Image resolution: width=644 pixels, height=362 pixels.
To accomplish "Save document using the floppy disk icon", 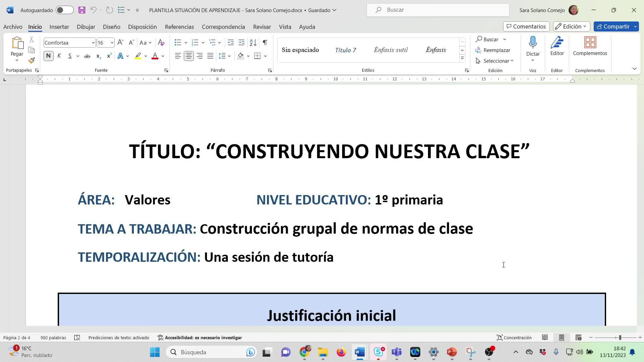I will [82, 10].
